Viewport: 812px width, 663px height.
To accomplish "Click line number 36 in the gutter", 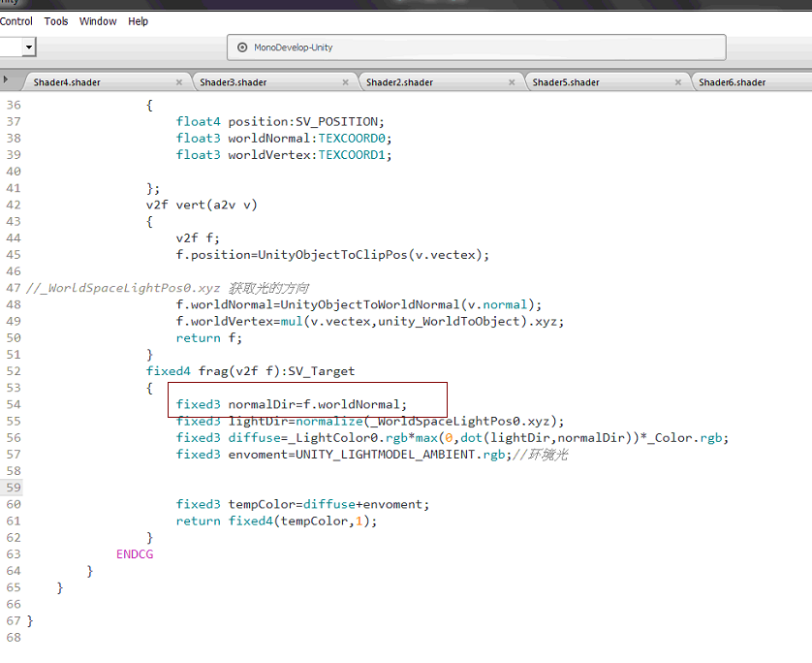I will click(x=14, y=105).
